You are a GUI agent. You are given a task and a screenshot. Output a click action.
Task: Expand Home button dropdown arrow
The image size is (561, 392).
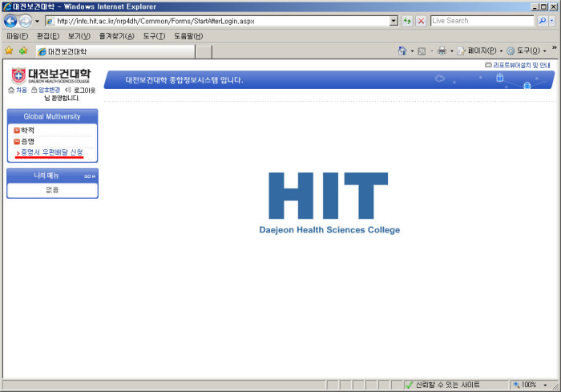click(x=412, y=51)
